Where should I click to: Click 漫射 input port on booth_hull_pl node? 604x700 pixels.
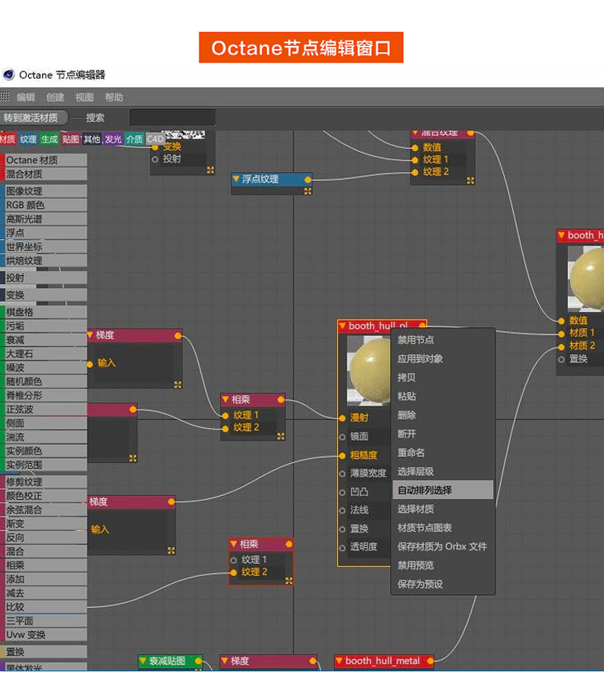point(343,418)
